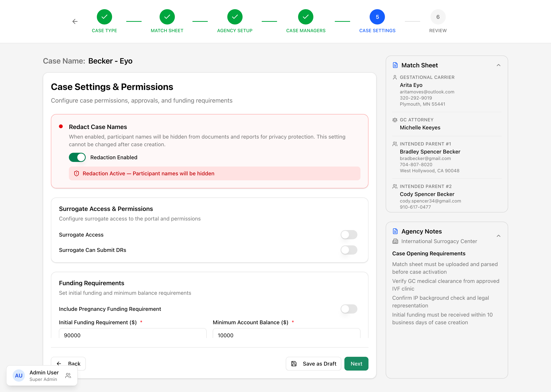Click the Intended Parent #1 people icon
Screen dimensions: 551x392
pos(395,144)
